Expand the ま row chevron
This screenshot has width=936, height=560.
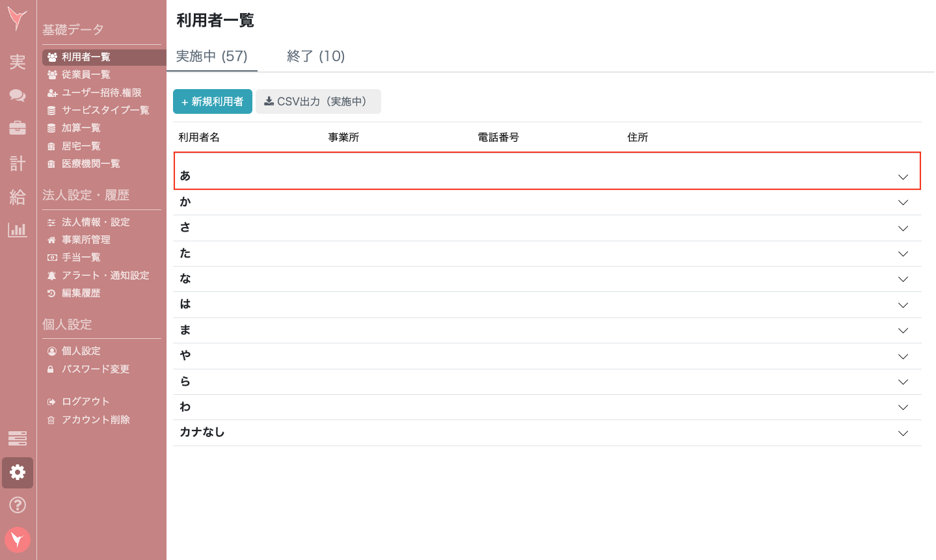tap(903, 330)
